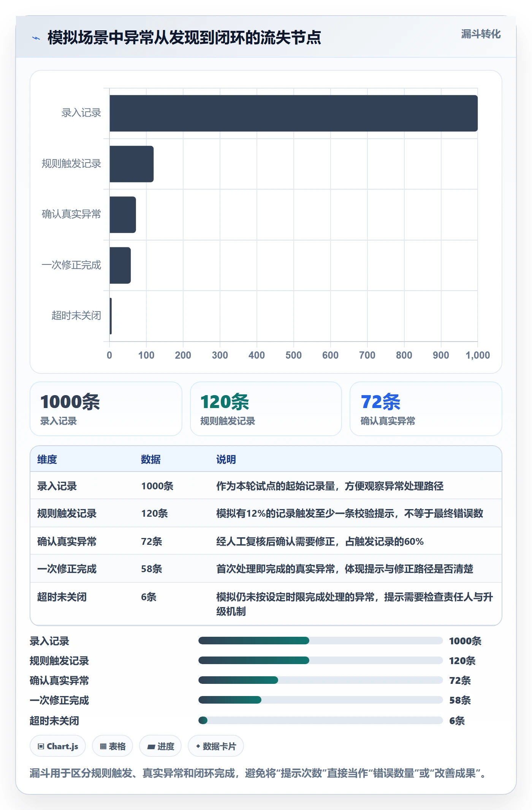Image resolution: width=532 pixels, height=810 pixels.
Task: Click the 一次修正完成 bar in the chart
Action: point(120,265)
